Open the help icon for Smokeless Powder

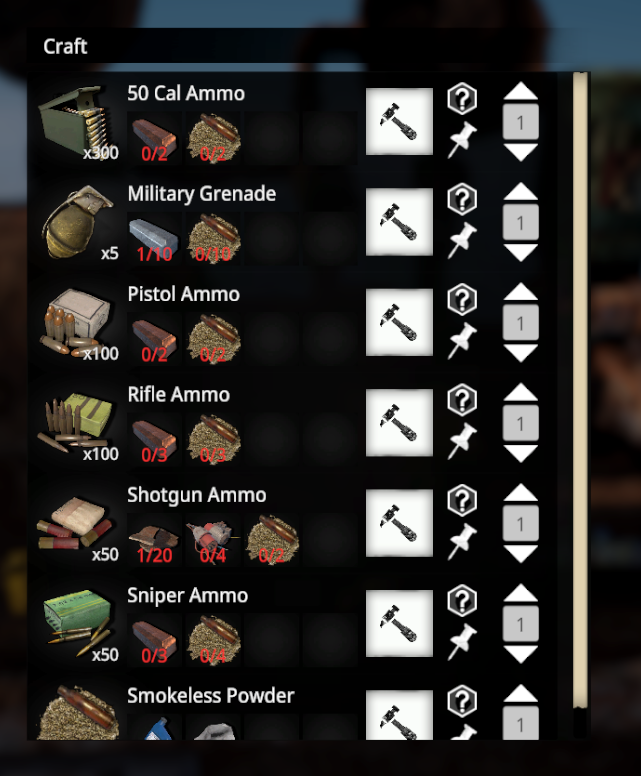[462, 701]
